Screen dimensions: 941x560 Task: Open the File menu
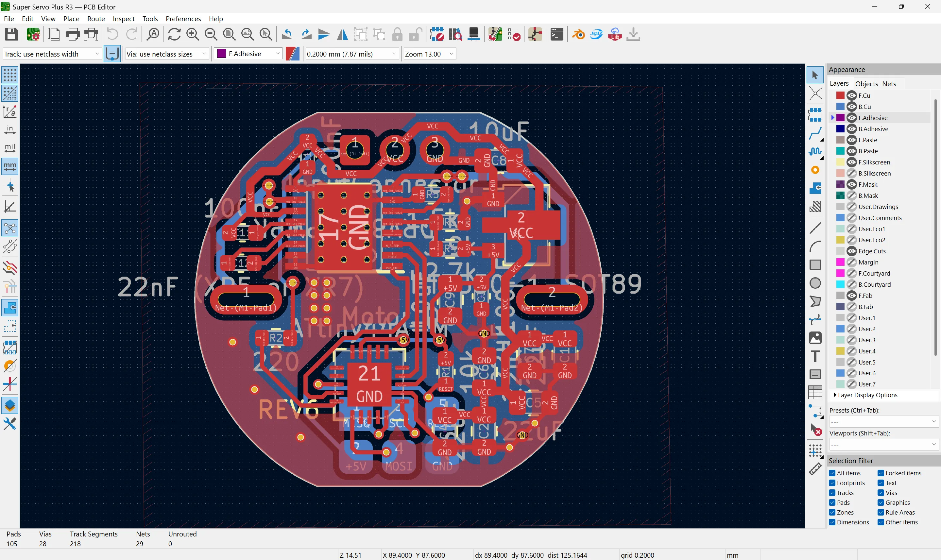(9, 19)
